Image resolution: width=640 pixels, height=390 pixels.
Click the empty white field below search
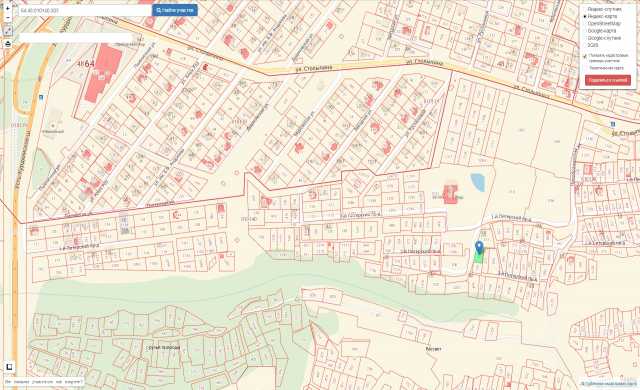click(76, 38)
